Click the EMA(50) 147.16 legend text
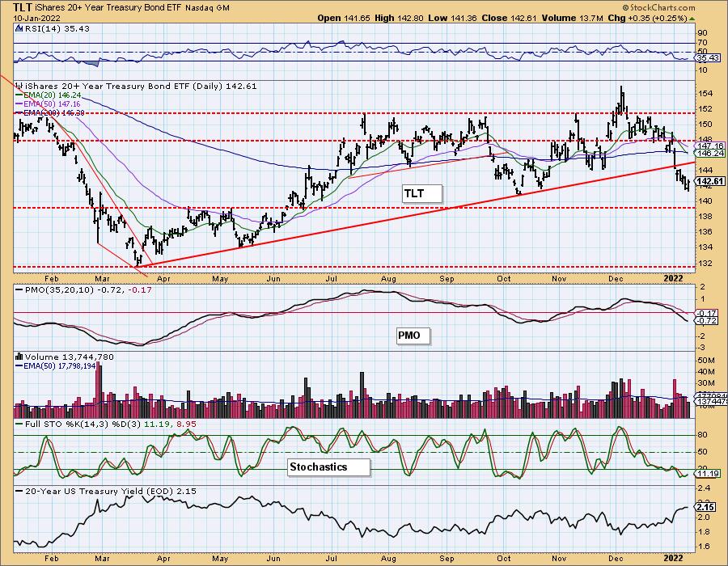The height and width of the screenshot is (566, 728). click(52, 104)
